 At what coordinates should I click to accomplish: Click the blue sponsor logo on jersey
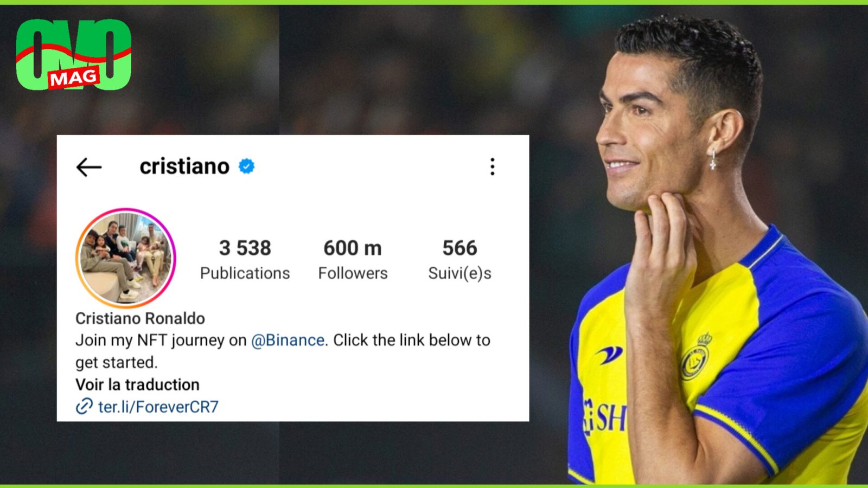[609, 355]
